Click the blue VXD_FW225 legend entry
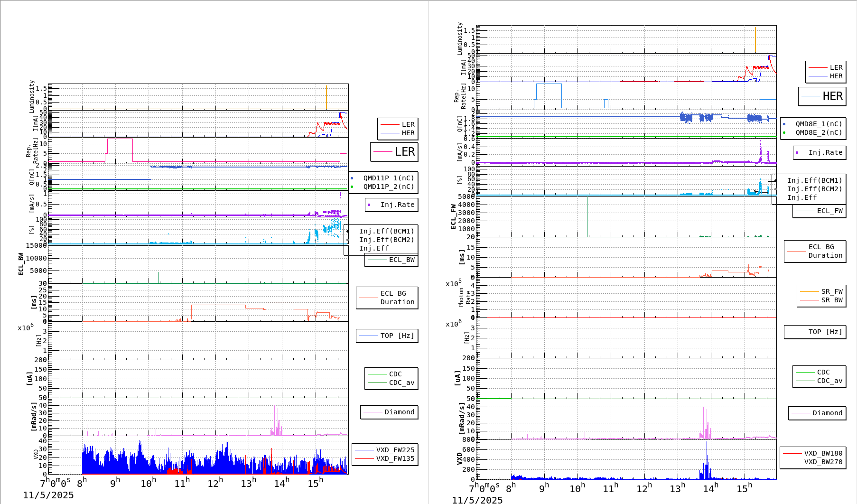Screen dimensions: 857x504 click(x=385, y=450)
